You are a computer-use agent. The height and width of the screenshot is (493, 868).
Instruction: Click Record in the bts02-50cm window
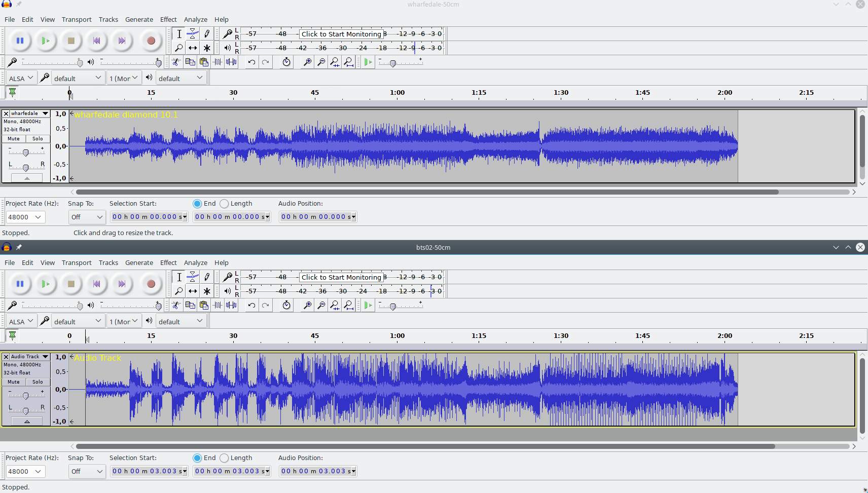151,284
